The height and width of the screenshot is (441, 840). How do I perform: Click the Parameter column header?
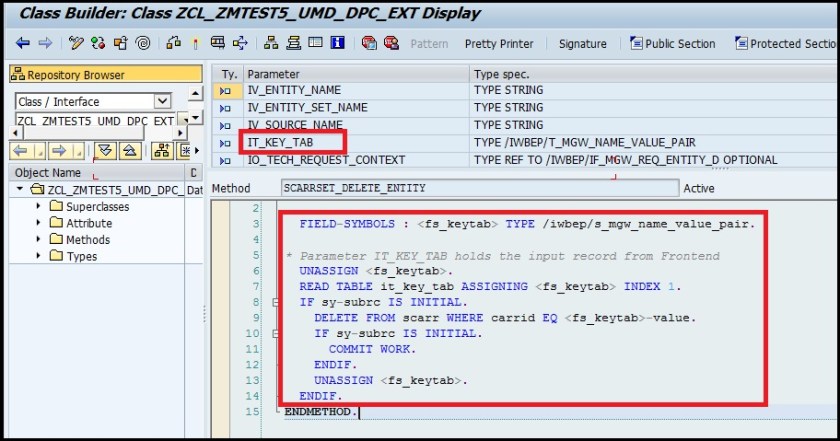pyautogui.click(x=356, y=74)
